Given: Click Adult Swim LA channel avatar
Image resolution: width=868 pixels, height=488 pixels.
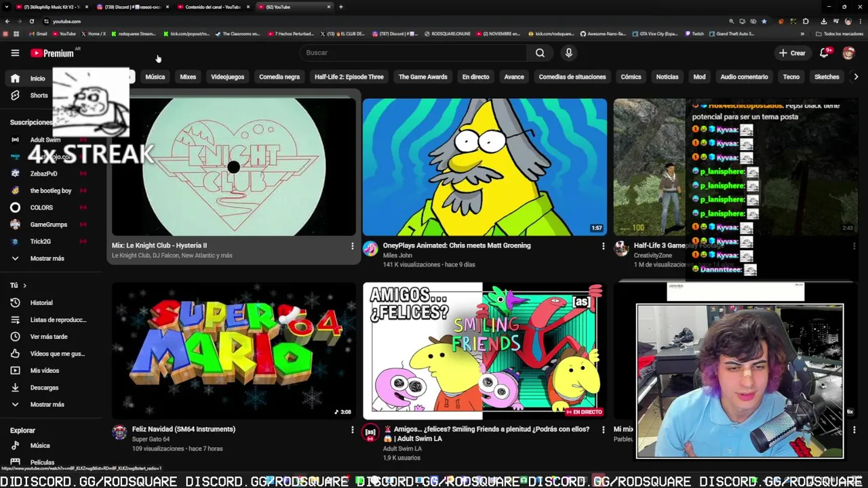Looking at the screenshot, I should pos(370,432).
